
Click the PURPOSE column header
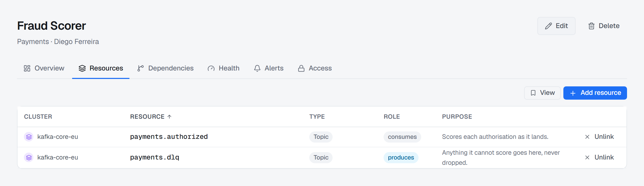pos(457,117)
